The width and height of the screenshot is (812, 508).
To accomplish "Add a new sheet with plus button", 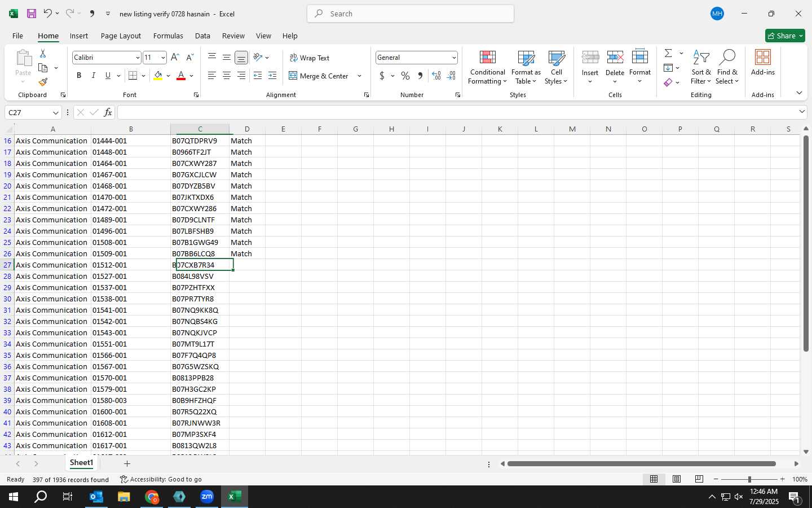I will pos(127,463).
